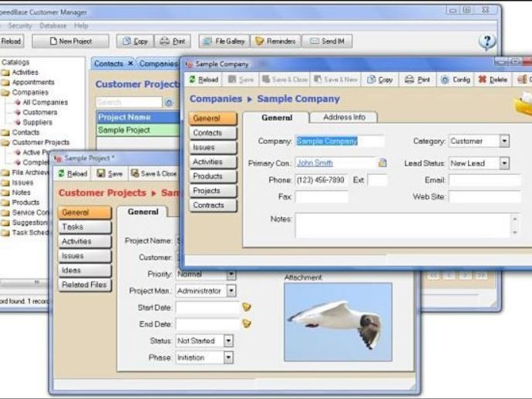
Task: Expand the Companies folder in Catalogs tree
Action: [x=30, y=92]
